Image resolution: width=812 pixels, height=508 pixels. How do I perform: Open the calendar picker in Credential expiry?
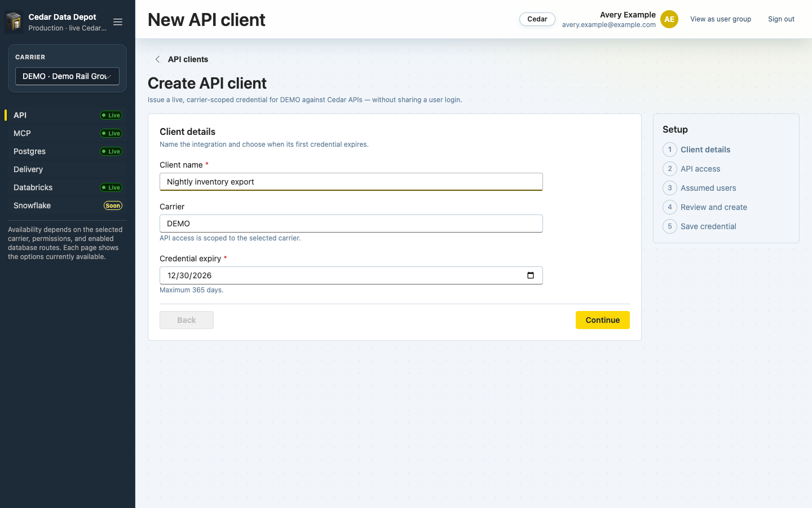531,275
